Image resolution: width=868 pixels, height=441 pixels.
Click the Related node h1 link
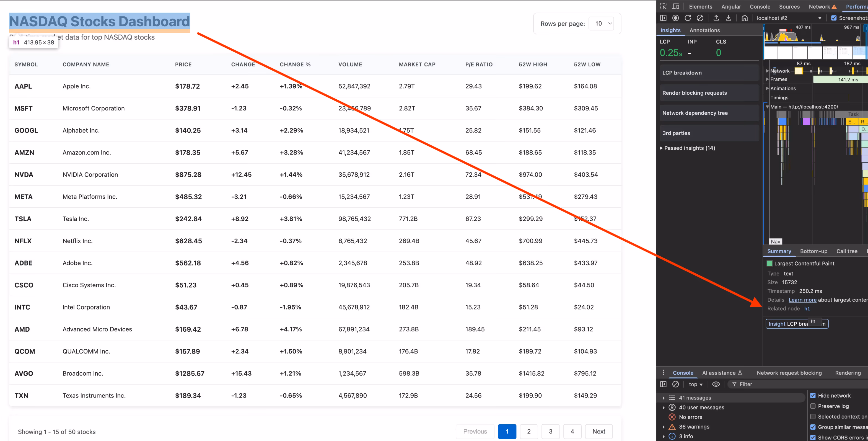[807, 308]
